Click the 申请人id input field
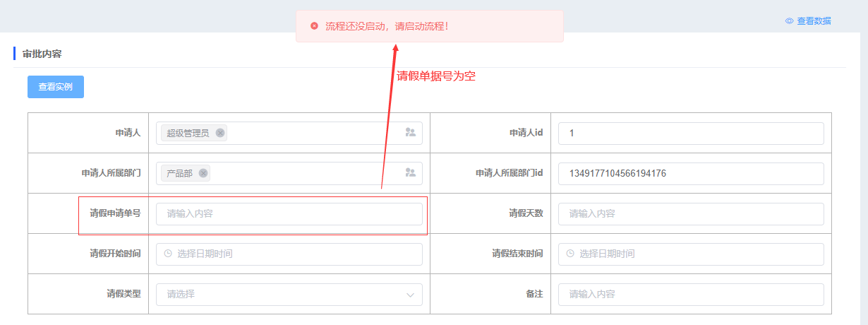The width and height of the screenshot is (868, 325). pos(691,133)
